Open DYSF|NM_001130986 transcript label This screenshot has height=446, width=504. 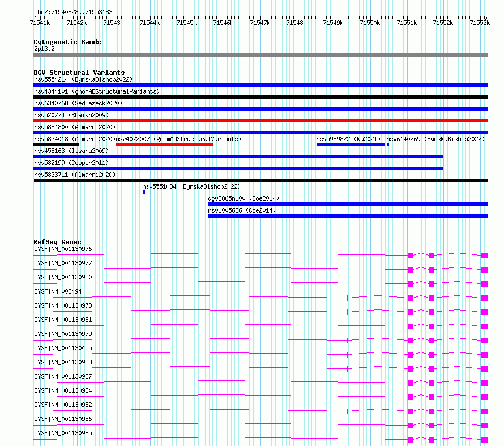63,419
